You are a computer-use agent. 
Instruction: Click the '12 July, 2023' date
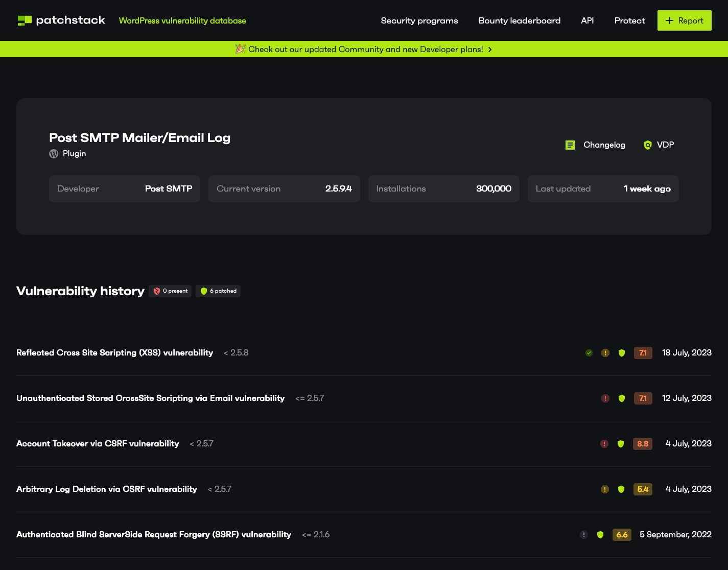coord(687,398)
